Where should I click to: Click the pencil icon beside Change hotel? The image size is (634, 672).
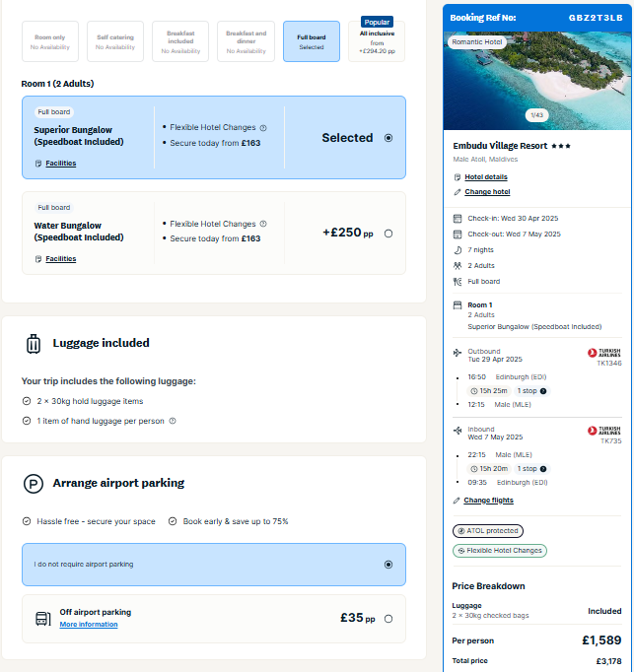click(457, 192)
